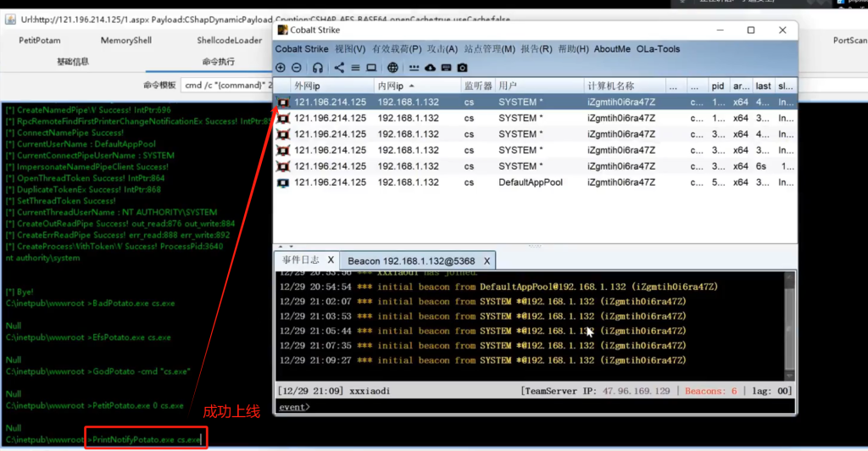Open screenshots view with camera icon
Image resolution: width=868 pixels, height=451 pixels.
pos(462,68)
